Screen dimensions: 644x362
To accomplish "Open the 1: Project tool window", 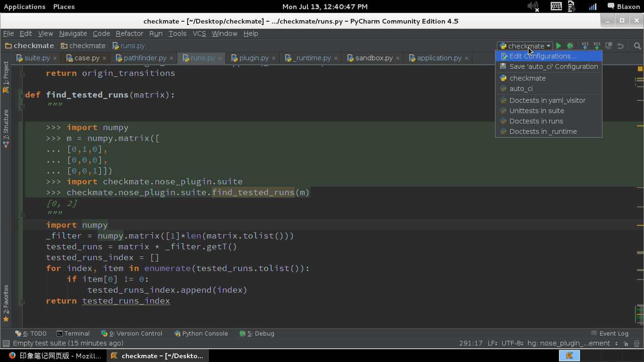I will click(6, 77).
